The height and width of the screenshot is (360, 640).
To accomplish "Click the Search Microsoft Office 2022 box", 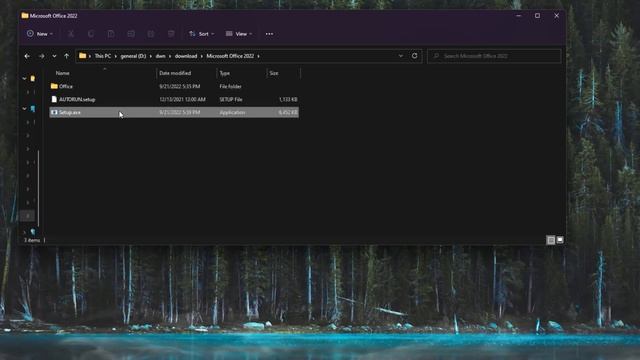I will pyautogui.click(x=494, y=56).
